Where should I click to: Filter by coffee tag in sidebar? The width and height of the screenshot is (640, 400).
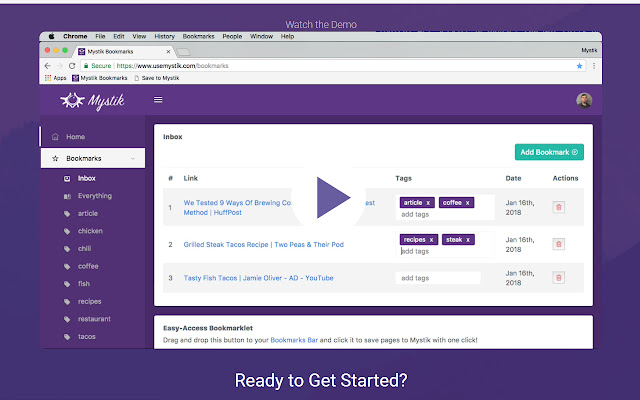click(x=88, y=266)
